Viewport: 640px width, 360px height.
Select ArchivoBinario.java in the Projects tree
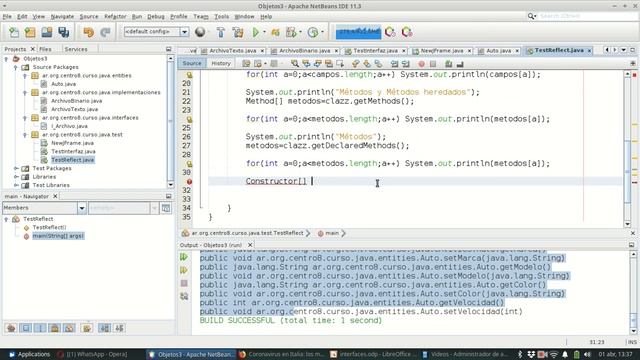[x=76, y=101]
